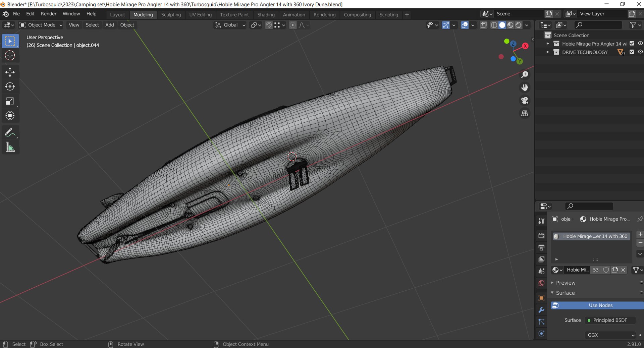Select the Annotate pencil tool
644x348 pixels.
click(10, 132)
